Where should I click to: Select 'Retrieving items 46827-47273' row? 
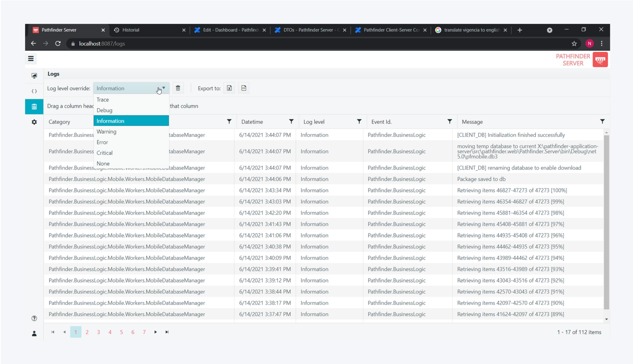324,190
